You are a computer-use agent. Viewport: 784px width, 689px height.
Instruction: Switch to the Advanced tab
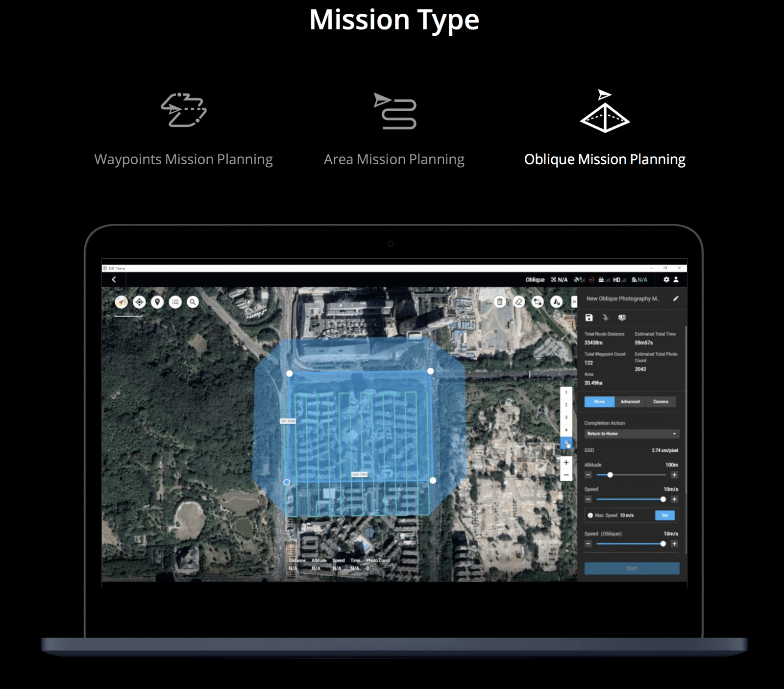[630, 402]
